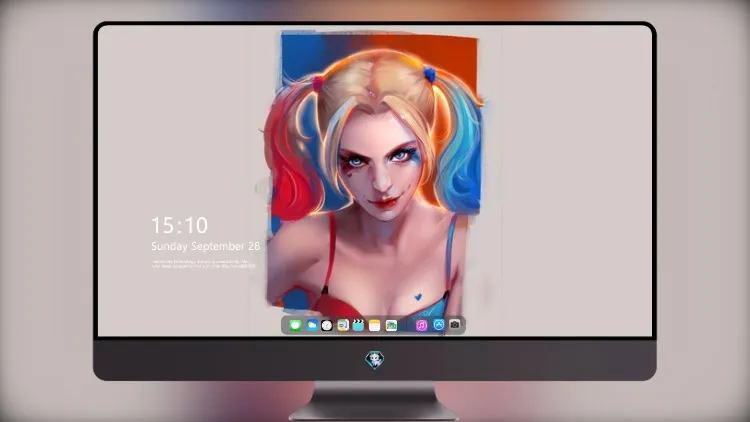Click the Sunday September 28 date text
The height and width of the screenshot is (422, 750).
(206, 246)
